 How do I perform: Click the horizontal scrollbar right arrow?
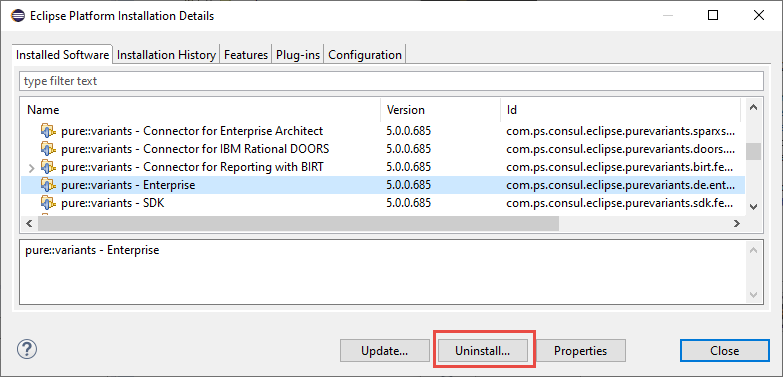(x=737, y=224)
